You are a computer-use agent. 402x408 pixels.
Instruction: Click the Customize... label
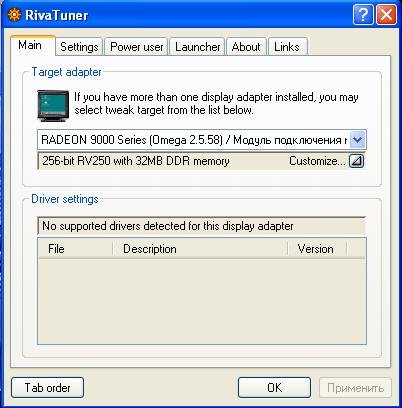(x=317, y=161)
